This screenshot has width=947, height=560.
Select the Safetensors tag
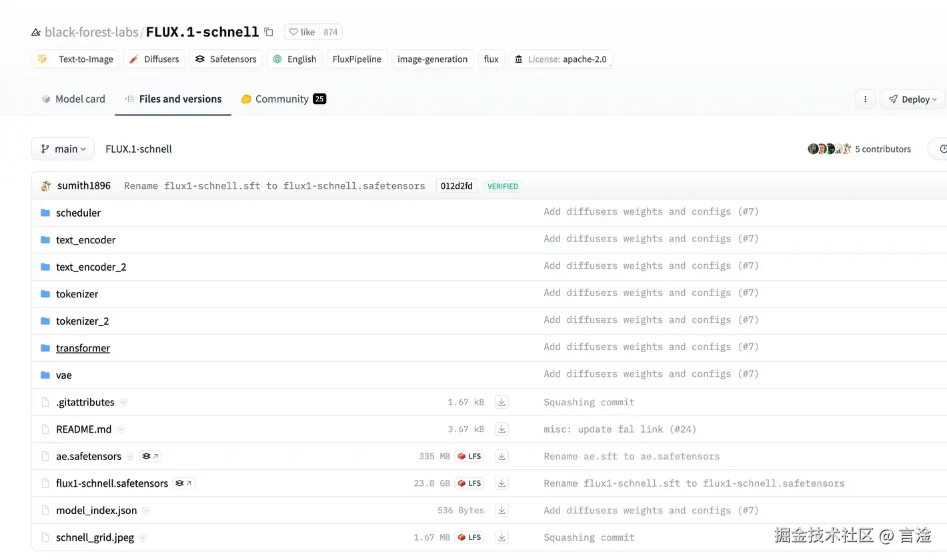tap(225, 59)
